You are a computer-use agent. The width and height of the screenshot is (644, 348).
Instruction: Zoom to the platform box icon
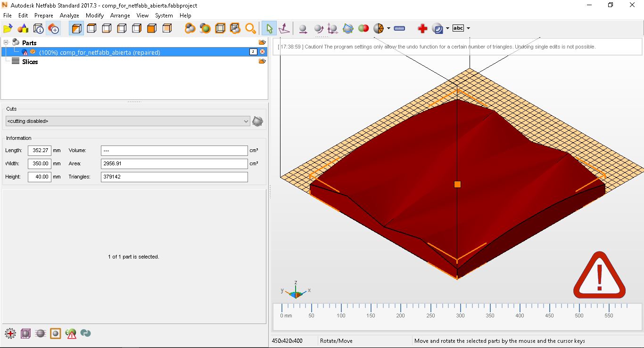coord(220,29)
